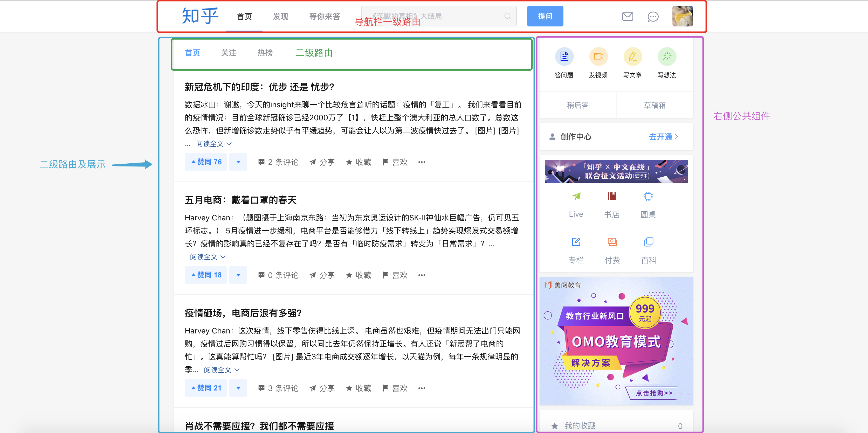
Task: Toggle 喜欢 on the 疫情砸场 article
Action: pos(395,388)
